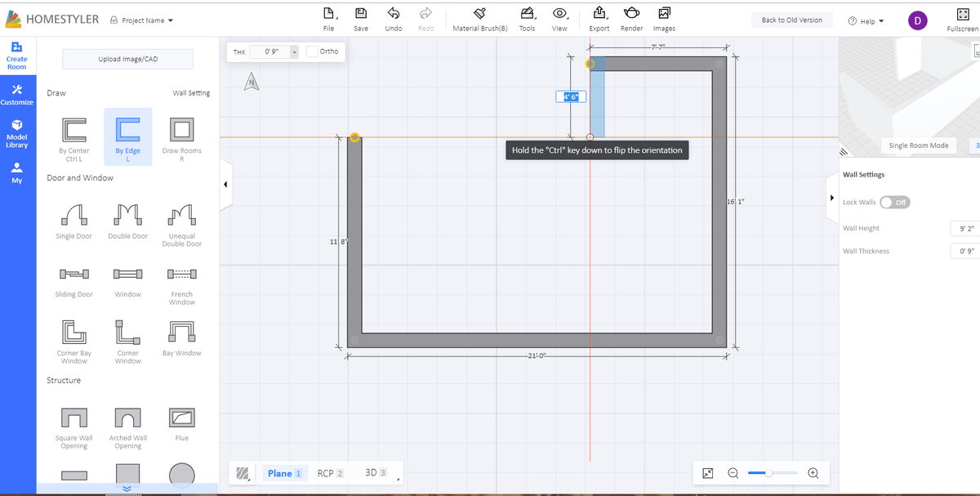This screenshot has height=496, width=980.
Task: Add a Square Wall Opening
Action: point(73,428)
